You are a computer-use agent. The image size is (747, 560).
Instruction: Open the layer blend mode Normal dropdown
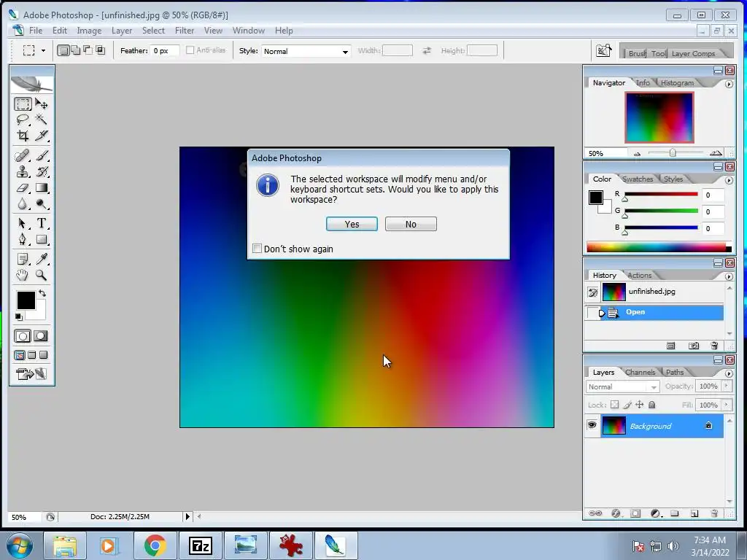click(622, 386)
